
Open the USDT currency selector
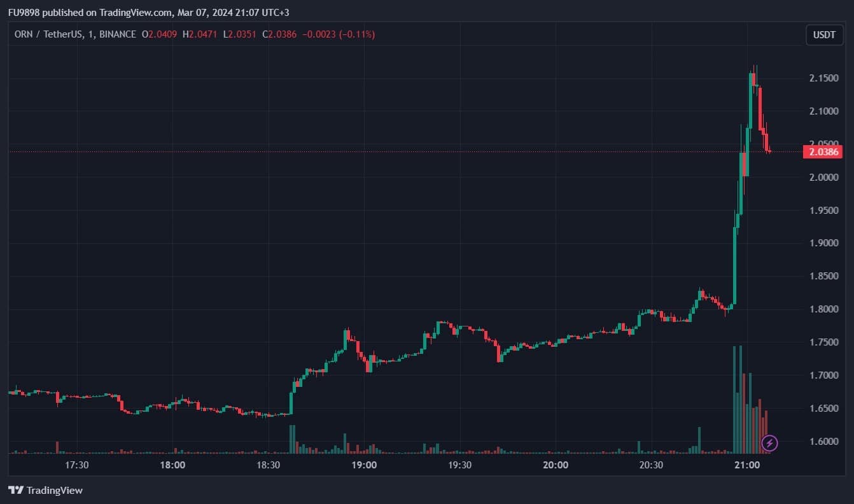(825, 35)
